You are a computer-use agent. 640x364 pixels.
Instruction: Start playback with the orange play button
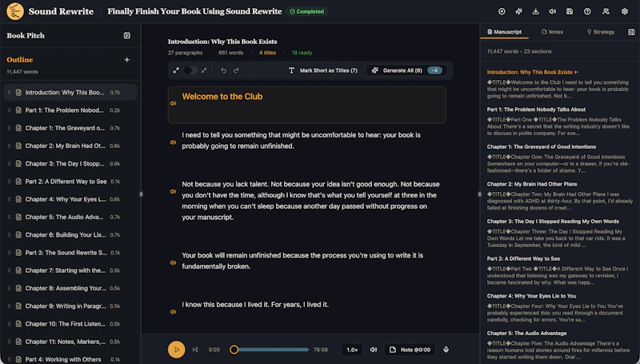pyautogui.click(x=176, y=350)
